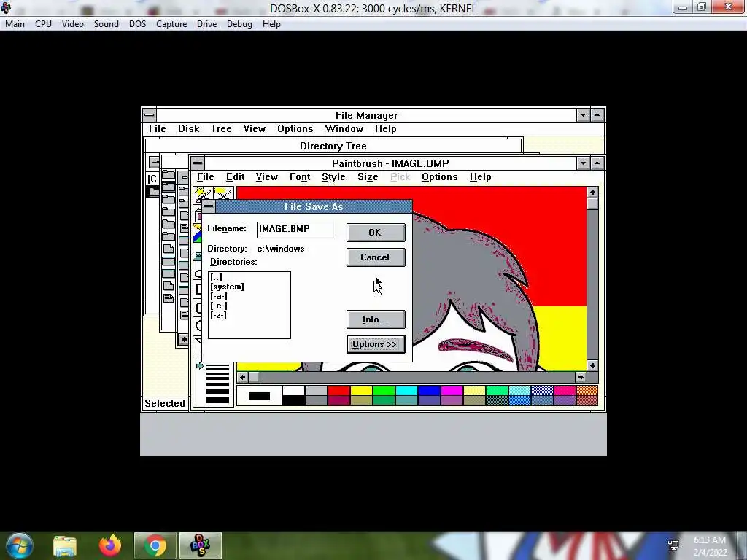
Task: Click the Paintbrush canvas scroll-down arrow
Action: [x=592, y=366]
